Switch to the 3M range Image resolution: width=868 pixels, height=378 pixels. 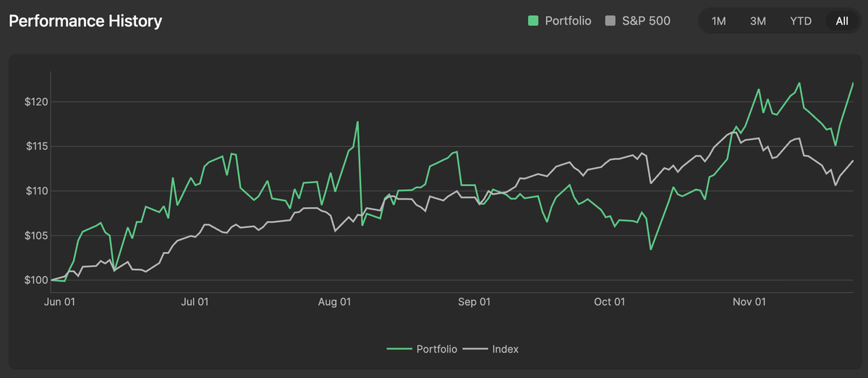(757, 21)
